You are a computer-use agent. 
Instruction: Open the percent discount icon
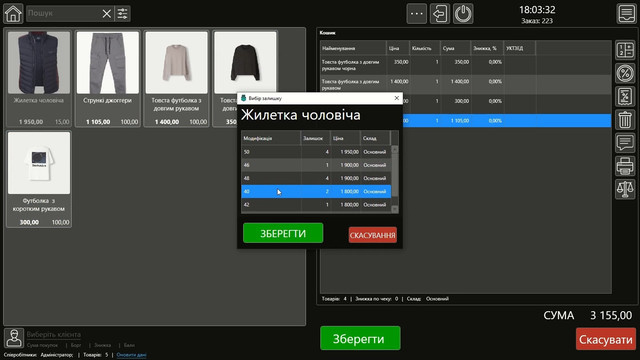(x=625, y=73)
